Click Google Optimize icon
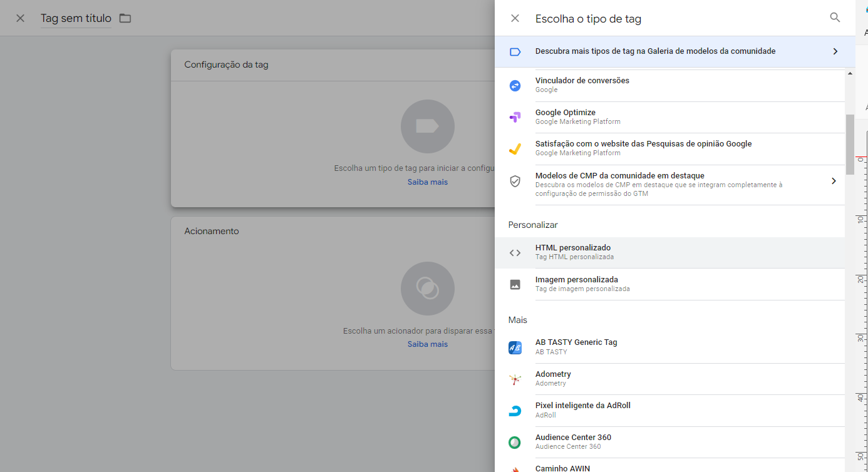Viewport: 868px width, 472px height. [515, 117]
